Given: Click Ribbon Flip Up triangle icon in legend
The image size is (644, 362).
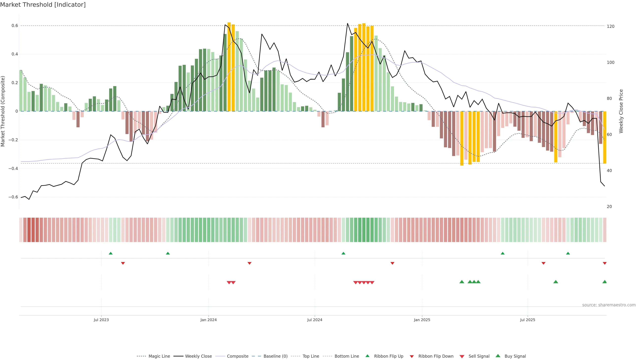Looking at the screenshot, I should [367, 356].
